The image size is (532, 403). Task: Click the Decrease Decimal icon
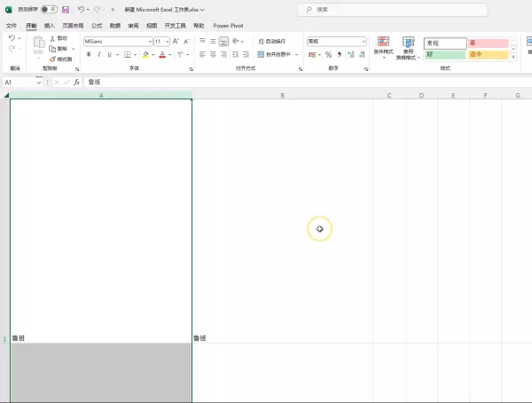coord(362,55)
